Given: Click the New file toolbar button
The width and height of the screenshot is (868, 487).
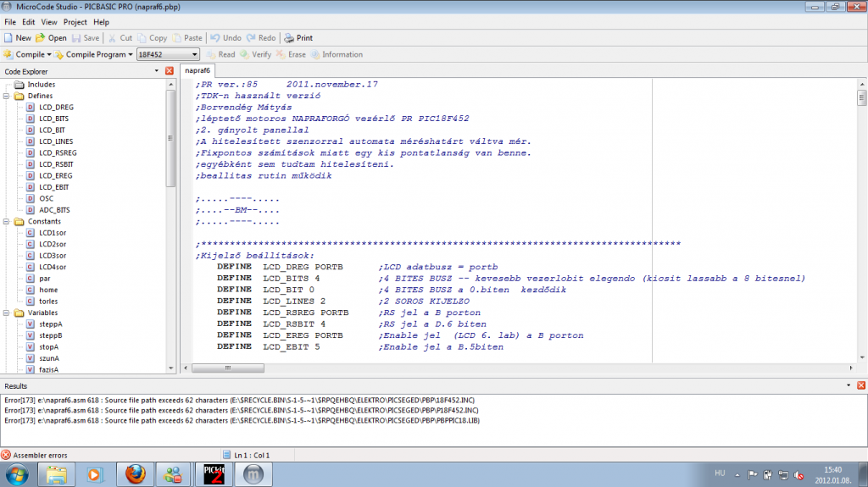Looking at the screenshot, I should pos(17,37).
